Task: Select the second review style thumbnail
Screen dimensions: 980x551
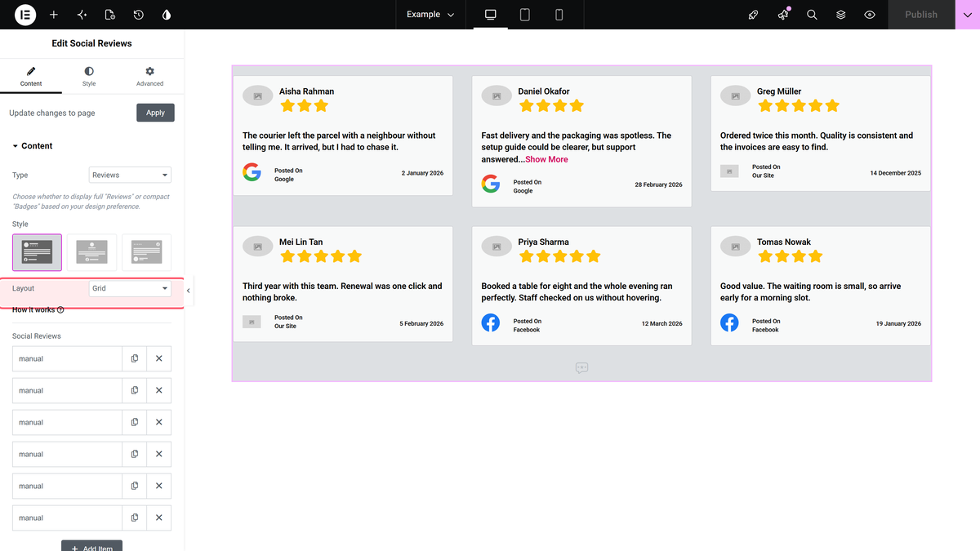Action: coord(91,252)
